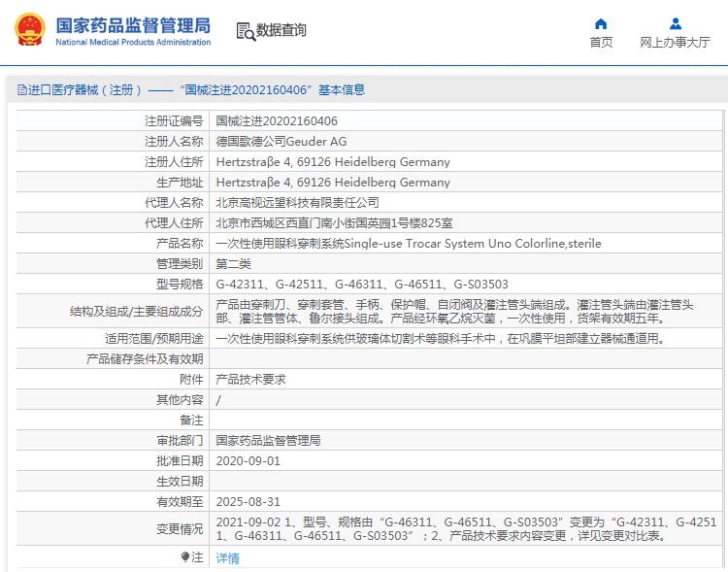Open 数据查询 heading text

tap(281, 30)
